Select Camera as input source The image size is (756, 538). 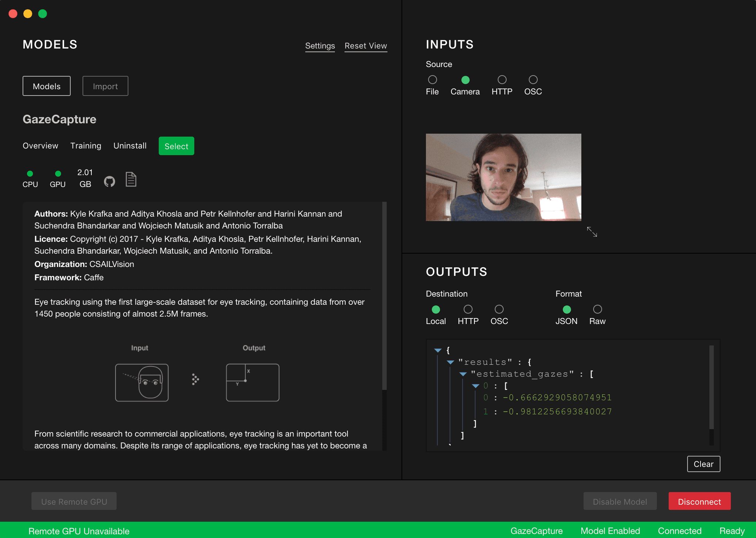point(465,79)
